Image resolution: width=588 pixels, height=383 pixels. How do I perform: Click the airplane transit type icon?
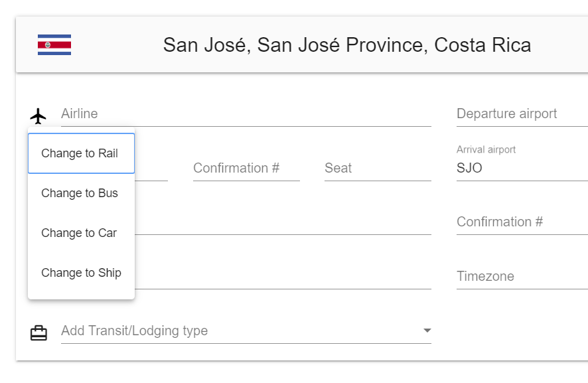(38, 116)
